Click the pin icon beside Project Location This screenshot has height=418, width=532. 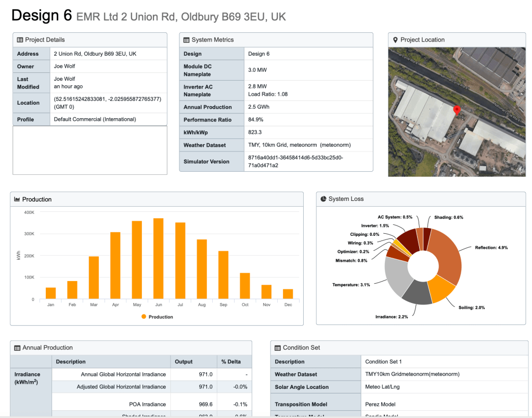[x=395, y=40]
